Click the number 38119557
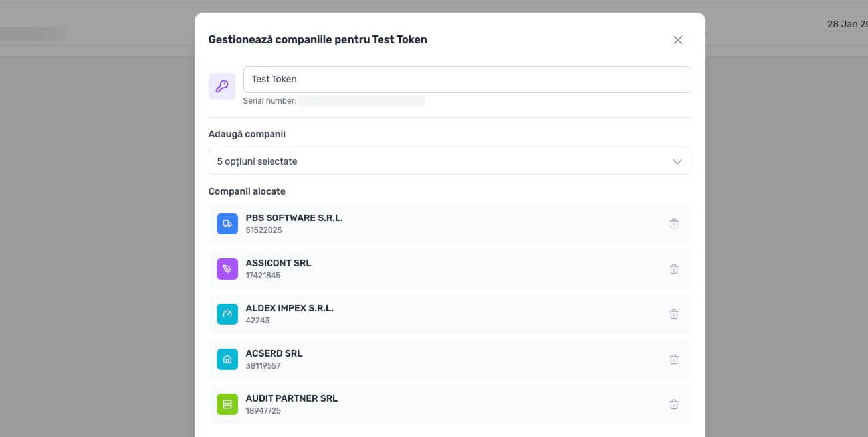868x437 pixels. pyautogui.click(x=263, y=366)
